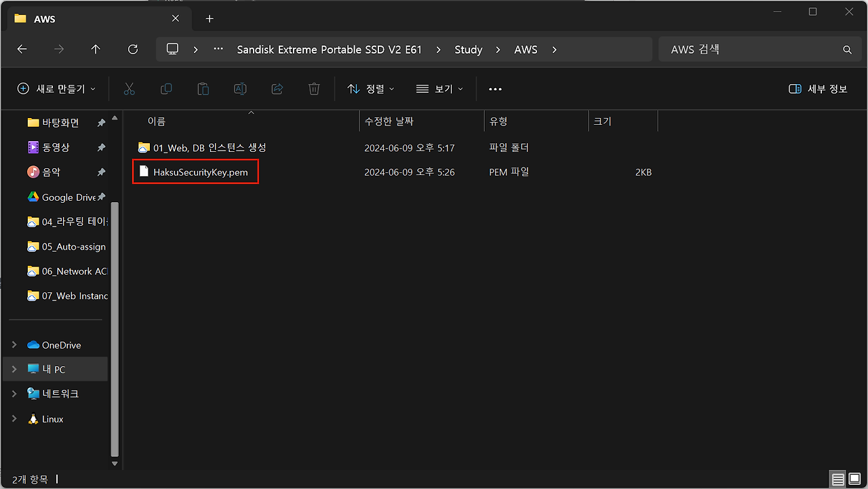Navigate back to previous folder
Screen dimensions: 868x489
pos(22,50)
